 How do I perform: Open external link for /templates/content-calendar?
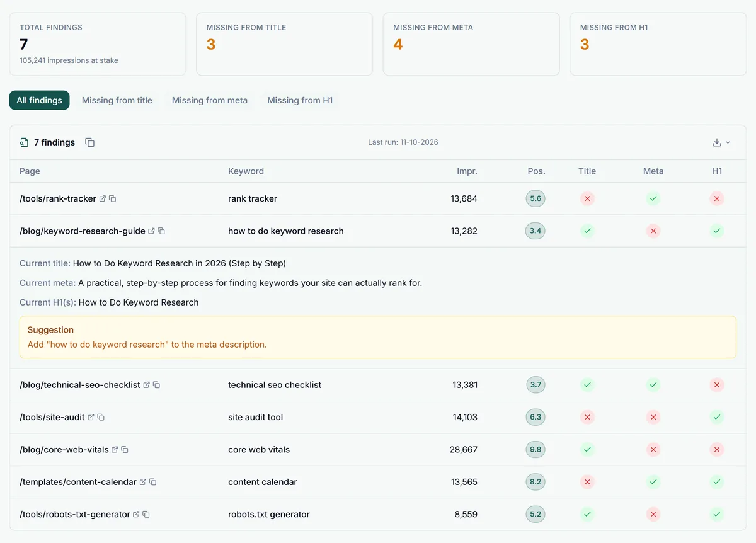coord(143,482)
